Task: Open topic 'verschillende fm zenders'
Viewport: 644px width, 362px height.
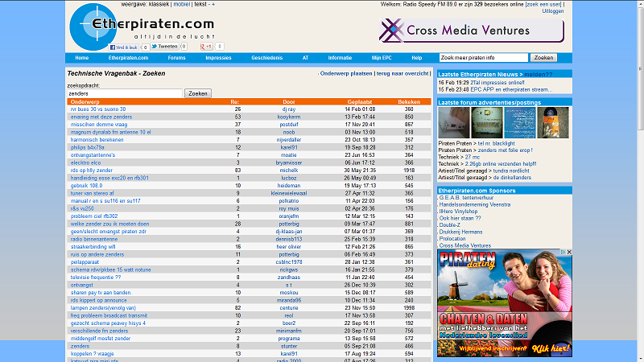Action: (x=99, y=331)
